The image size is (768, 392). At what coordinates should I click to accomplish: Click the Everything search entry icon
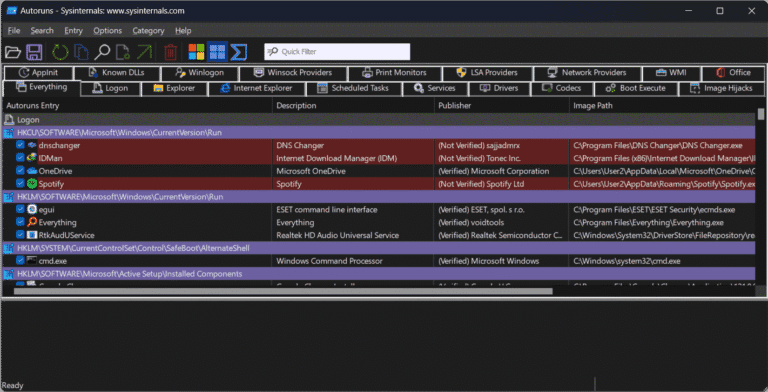[x=32, y=222]
